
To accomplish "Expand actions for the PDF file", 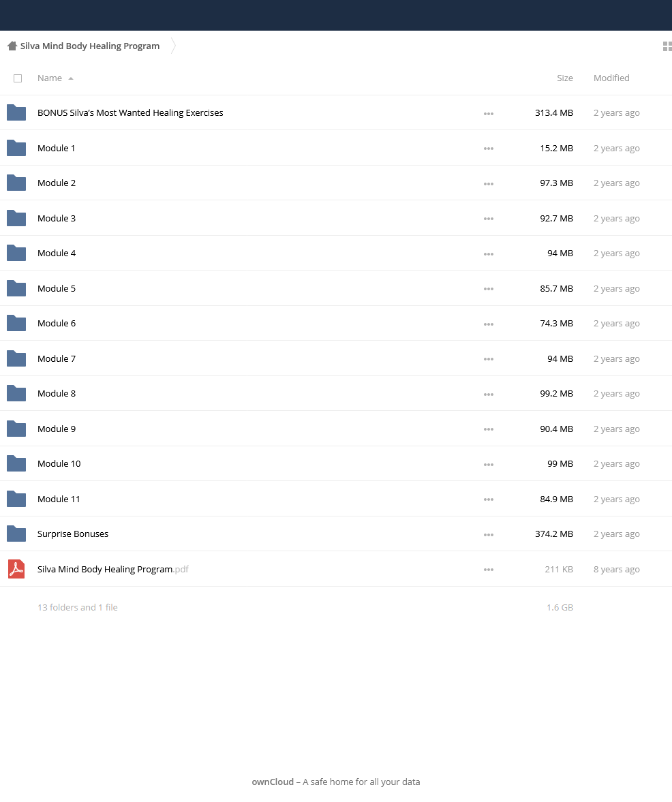I will (489, 570).
